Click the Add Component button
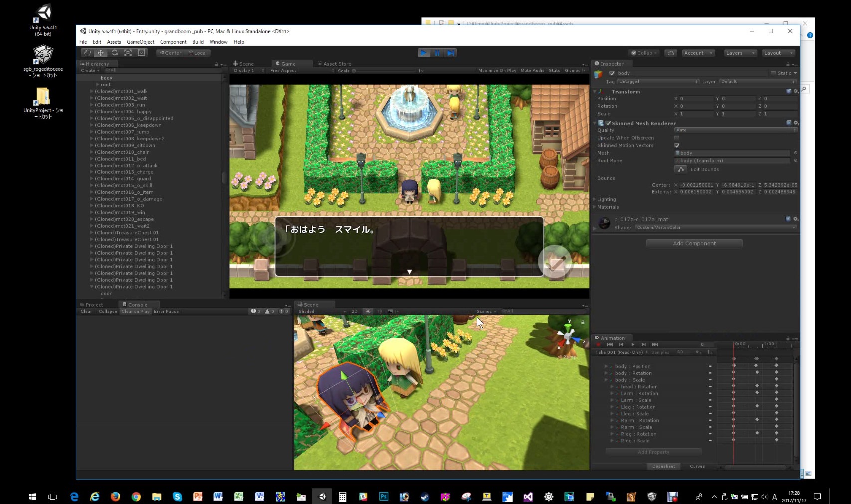Viewport: 851px width, 504px height. (694, 243)
